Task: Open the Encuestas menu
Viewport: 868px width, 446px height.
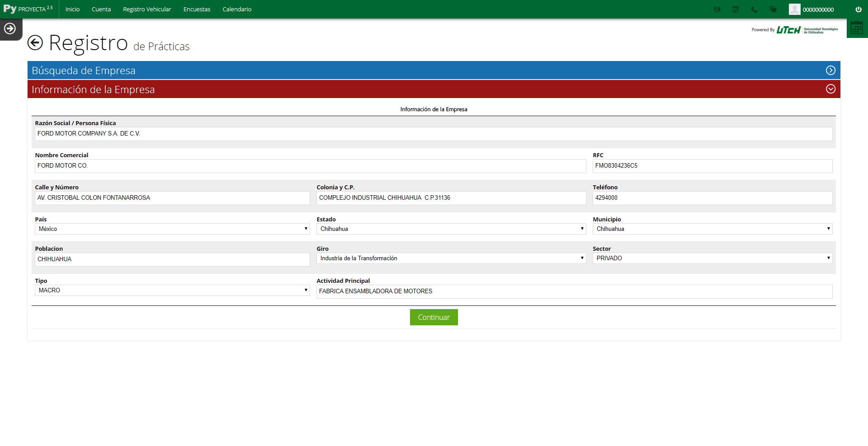Action: pos(197,9)
